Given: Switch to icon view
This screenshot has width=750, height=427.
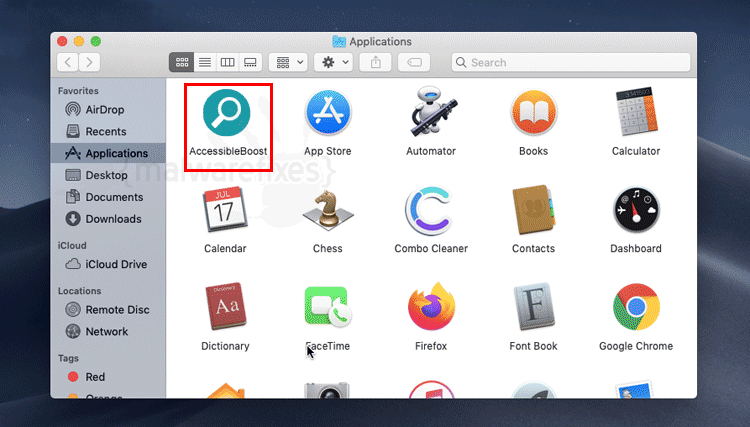Looking at the screenshot, I should [182, 62].
